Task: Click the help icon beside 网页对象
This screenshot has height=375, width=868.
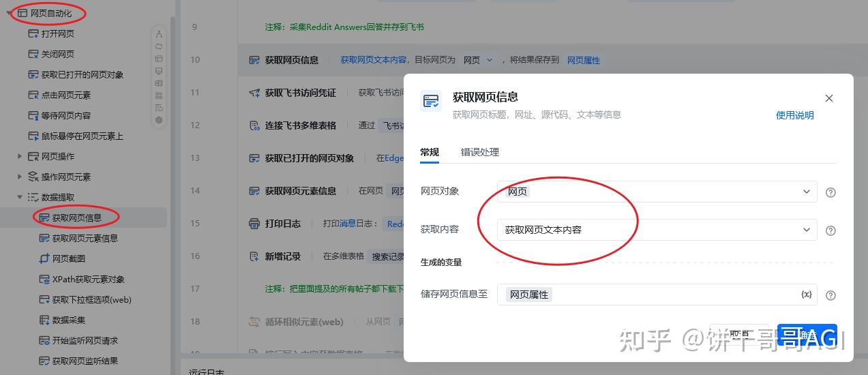Action: pos(830,192)
